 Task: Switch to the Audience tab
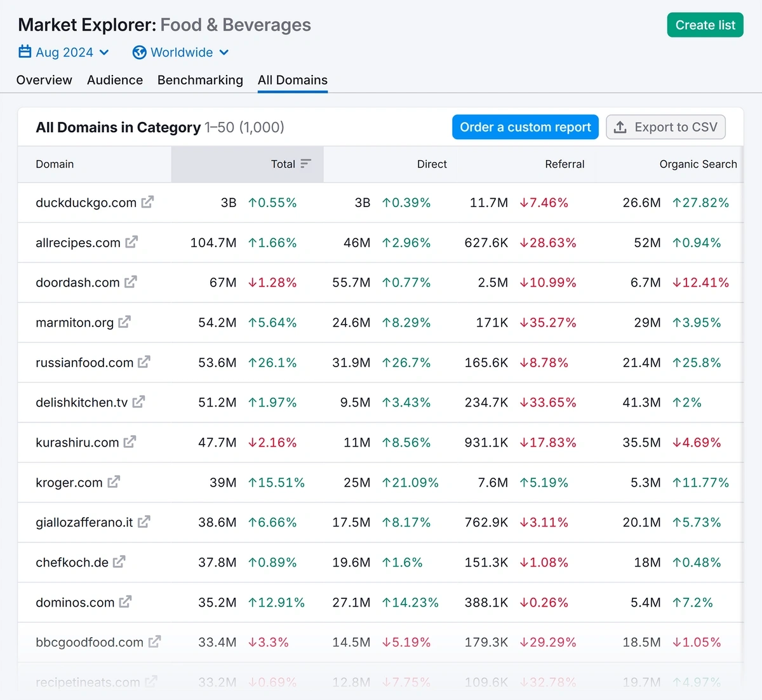pos(115,80)
